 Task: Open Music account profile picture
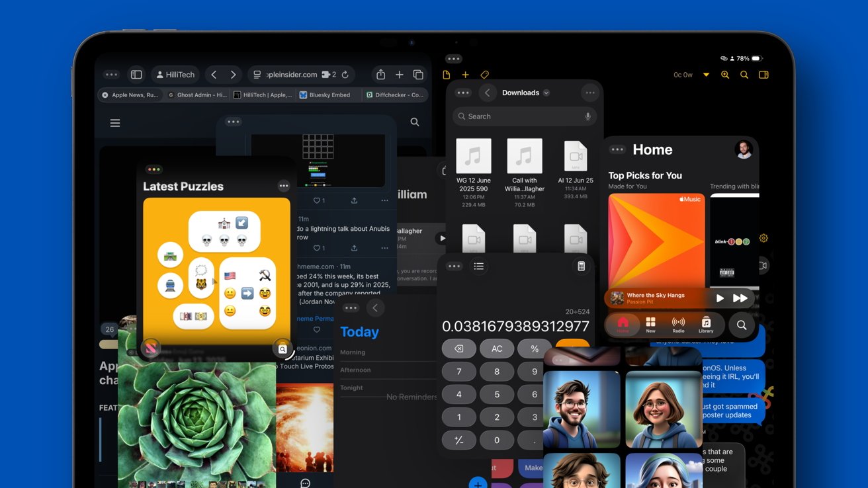click(744, 149)
